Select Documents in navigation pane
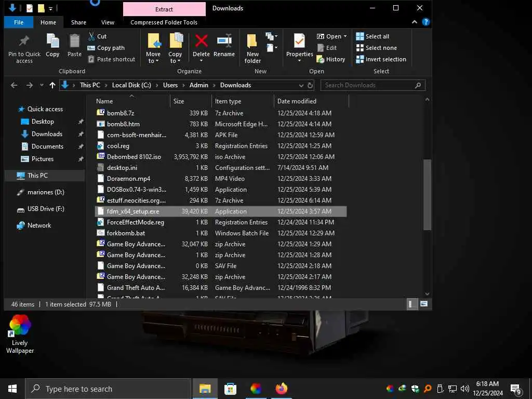 (47, 146)
